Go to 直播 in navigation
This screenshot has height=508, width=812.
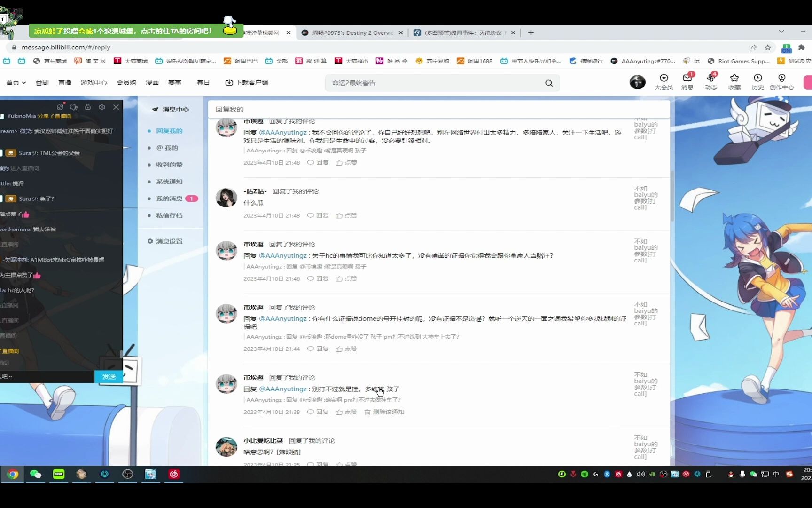point(65,83)
